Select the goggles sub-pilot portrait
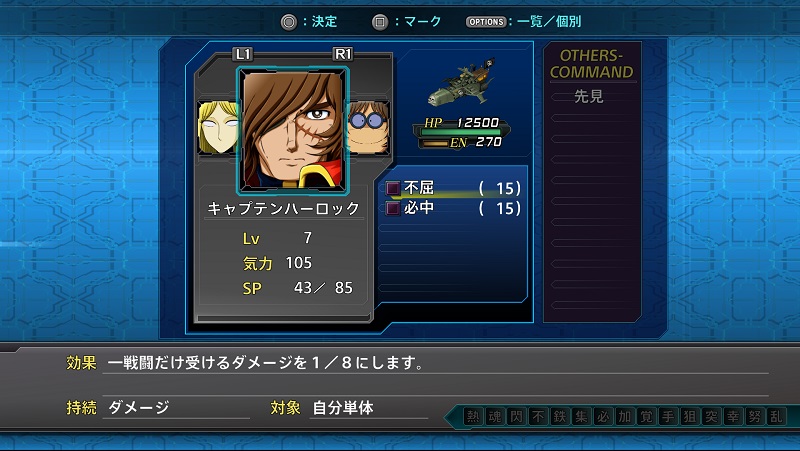 click(369, 128)
